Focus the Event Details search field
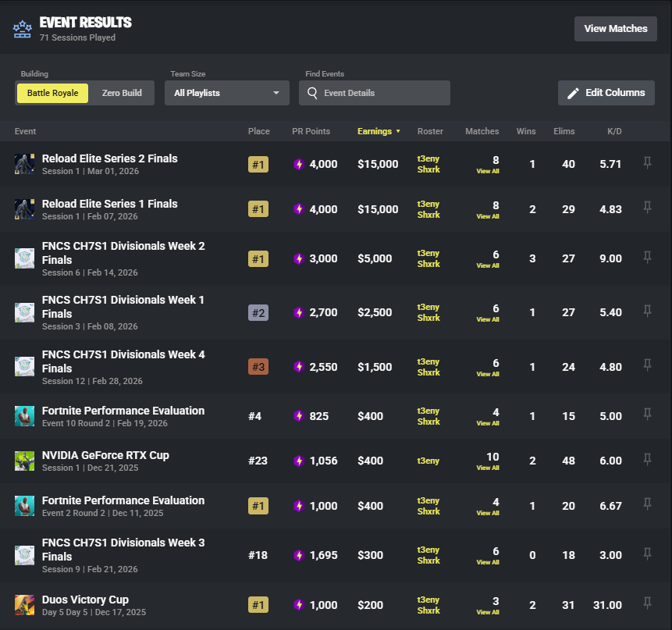Screen dimensions: 672x630 click(375, 93)
